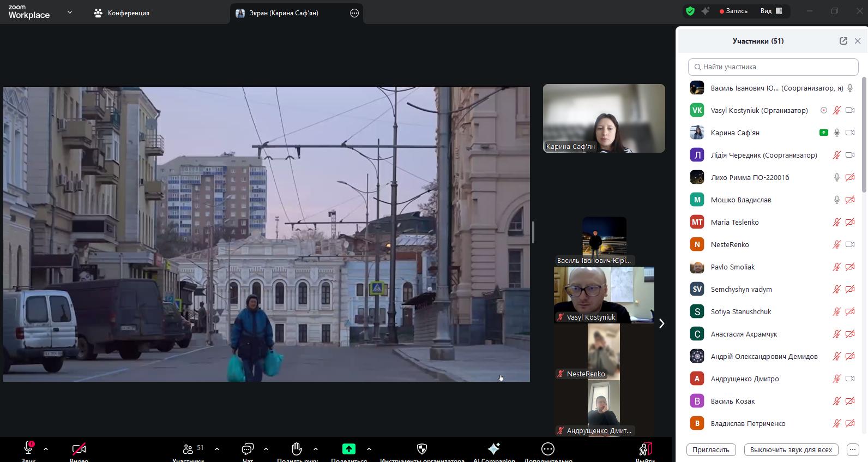
Task: Open the Chat panel icon
Action: (248, 448)
